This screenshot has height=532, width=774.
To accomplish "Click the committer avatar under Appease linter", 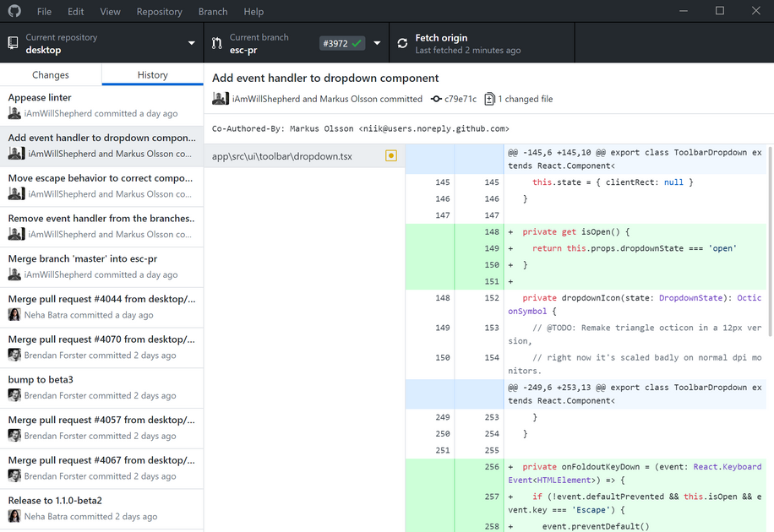I will (12, 113).
